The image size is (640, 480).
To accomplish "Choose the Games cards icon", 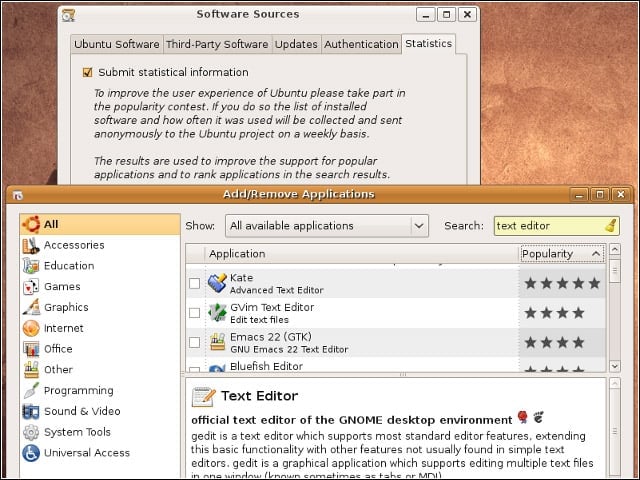I will pos(31,287).
